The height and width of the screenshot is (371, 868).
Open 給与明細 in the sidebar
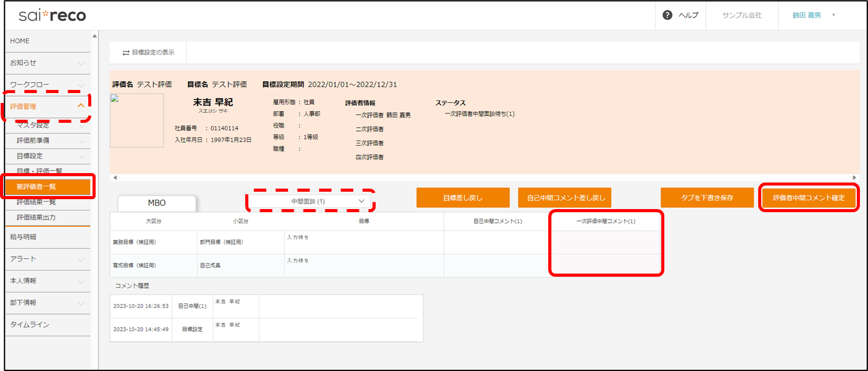tap(24, 236)
